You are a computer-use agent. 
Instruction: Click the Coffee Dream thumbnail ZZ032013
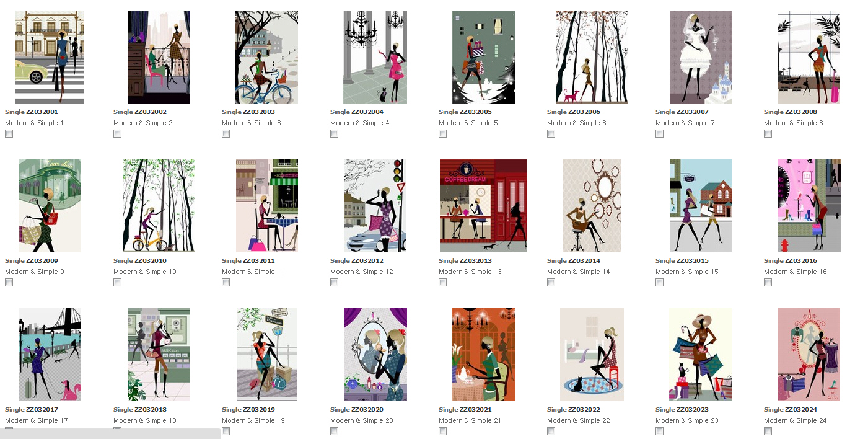point(483,206)
